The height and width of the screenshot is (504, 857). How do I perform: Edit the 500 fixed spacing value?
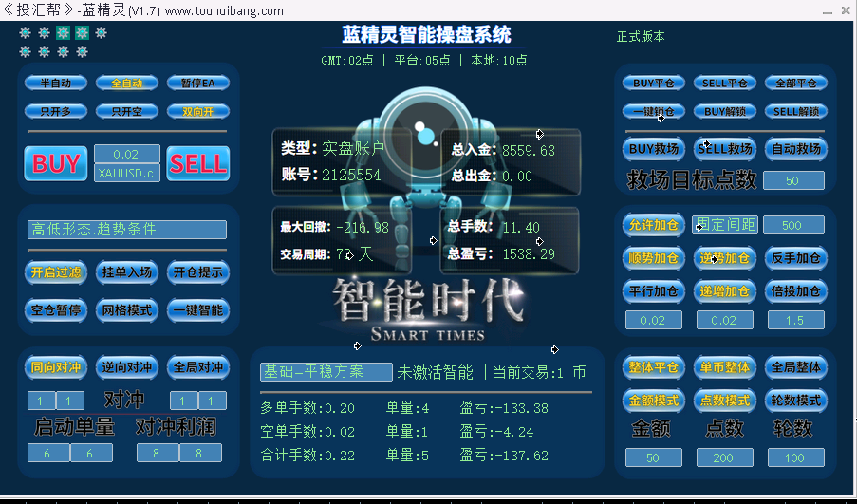click(793, 225)
